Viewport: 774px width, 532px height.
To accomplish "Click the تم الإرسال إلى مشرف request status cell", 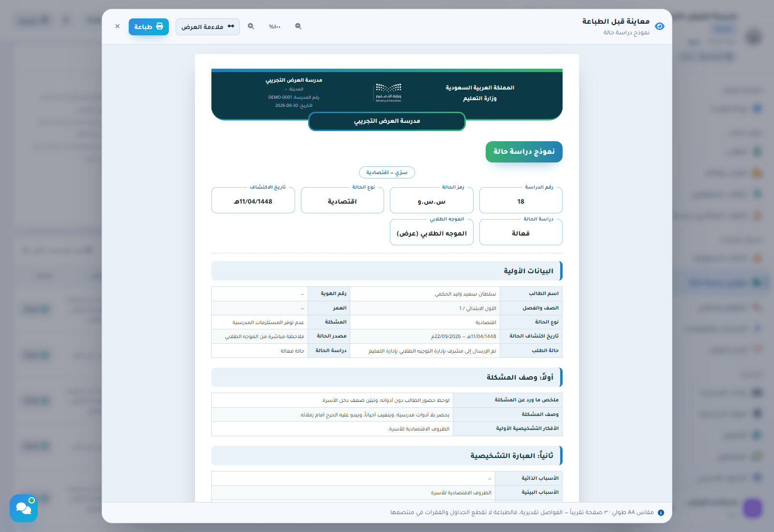I will pyautogui.click(x=425, y=351).
